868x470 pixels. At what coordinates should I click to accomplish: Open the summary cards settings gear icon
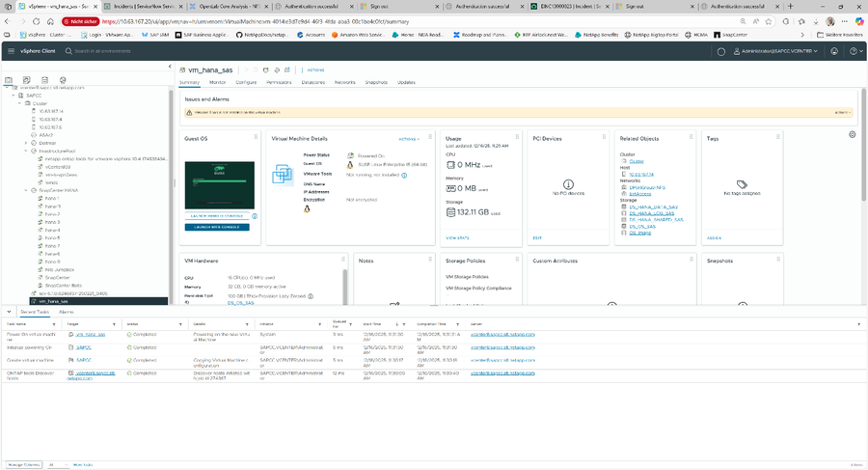852,135
